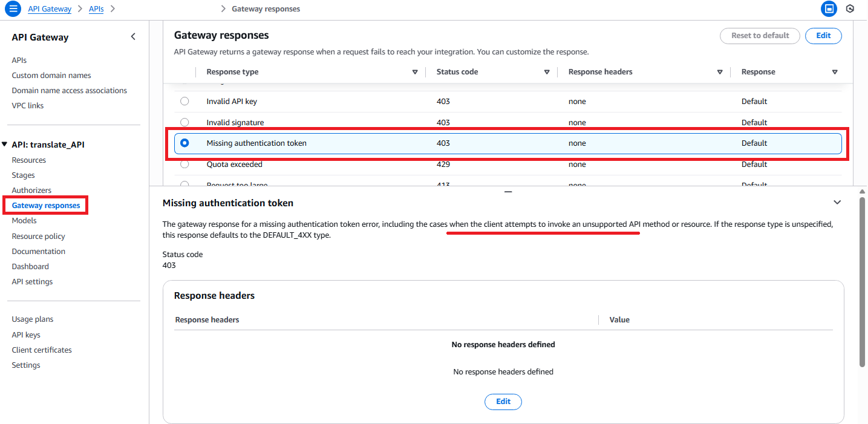Sort by Response headers column arrow
Image resolution: width=868 pixels, height=424 pixels.
point(720,72)
